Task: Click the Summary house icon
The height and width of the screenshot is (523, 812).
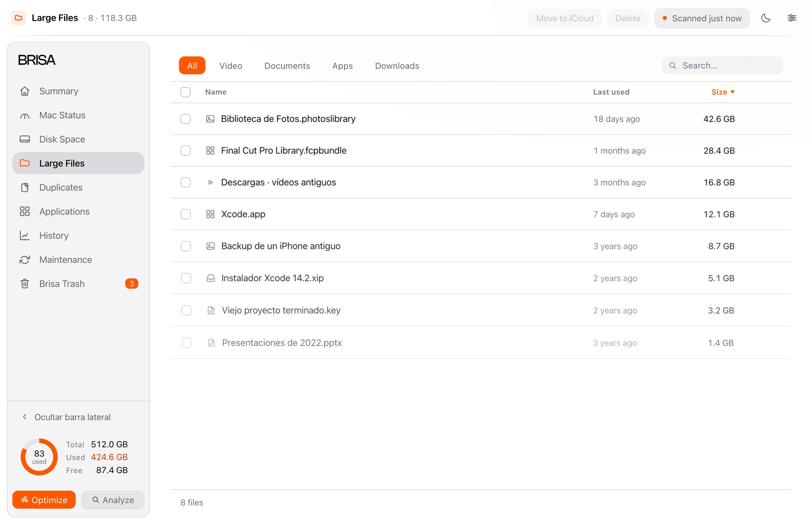Action: (x=25, y=91)
